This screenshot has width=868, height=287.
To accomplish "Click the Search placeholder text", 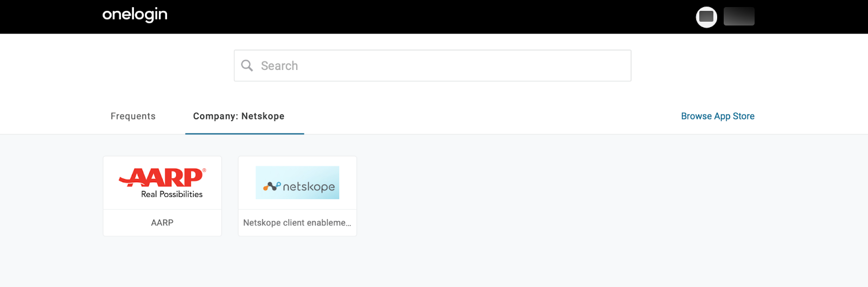I will click(x=279, y=66).
